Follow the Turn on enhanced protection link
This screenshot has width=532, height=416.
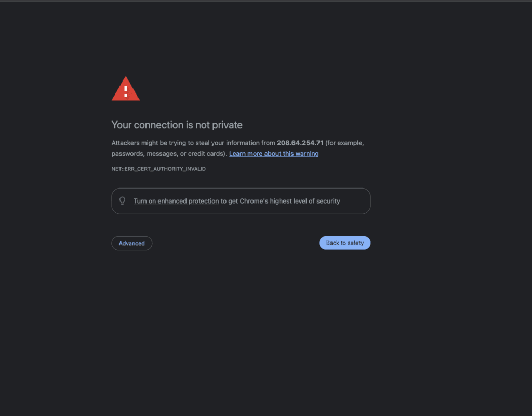[176, 201]
